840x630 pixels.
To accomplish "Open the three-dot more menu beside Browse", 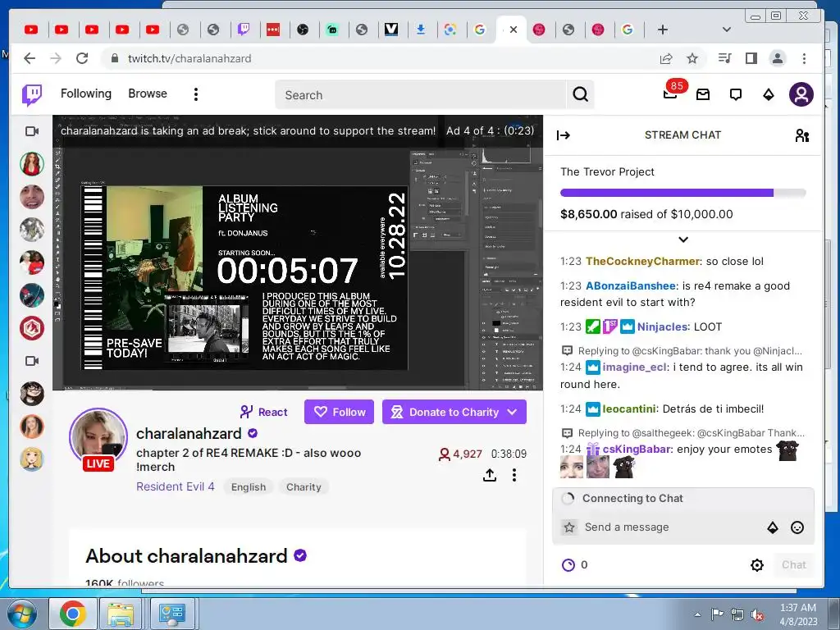I will (x=196, y=94).
